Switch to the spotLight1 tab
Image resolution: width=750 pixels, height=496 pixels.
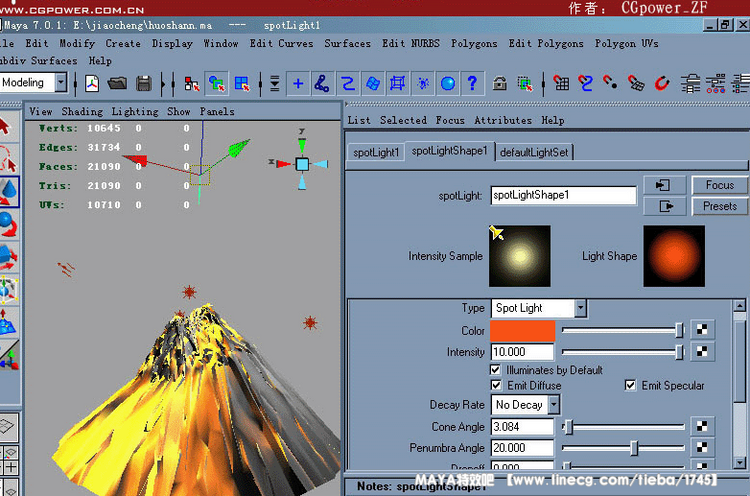click(x=376, y=153)
